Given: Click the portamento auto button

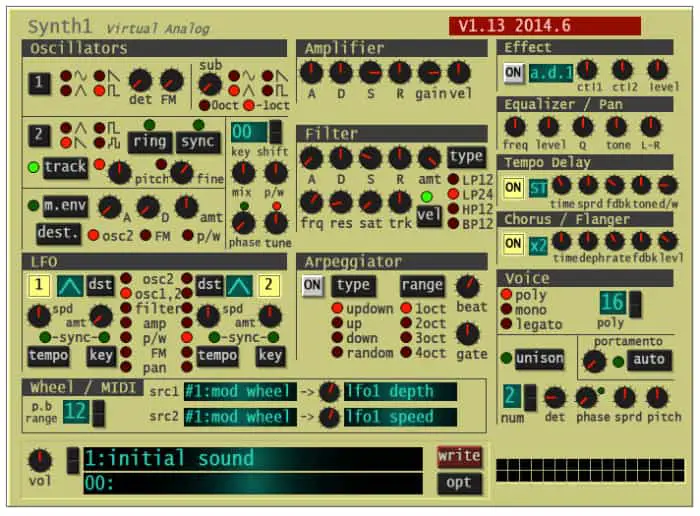Looking at the screenshot, I should [650, 359].
